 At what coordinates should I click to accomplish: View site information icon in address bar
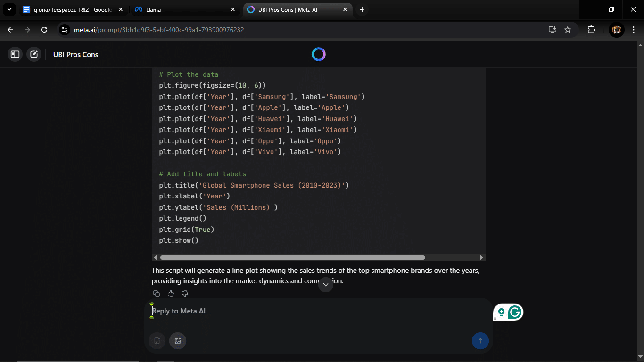click(65, 30)
